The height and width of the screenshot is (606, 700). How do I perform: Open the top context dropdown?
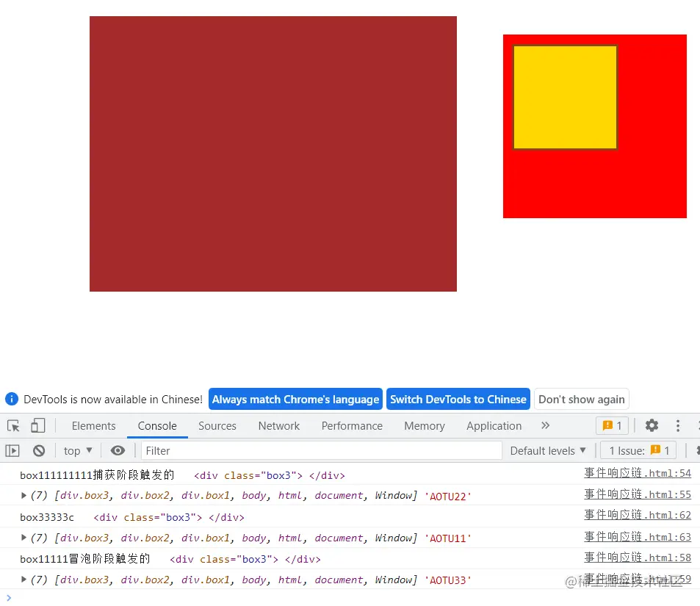78,451
